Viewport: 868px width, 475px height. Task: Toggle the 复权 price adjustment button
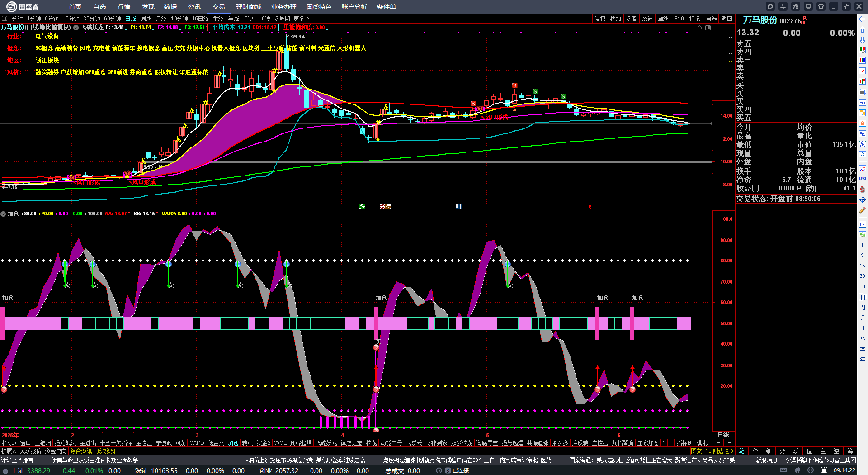600,19
